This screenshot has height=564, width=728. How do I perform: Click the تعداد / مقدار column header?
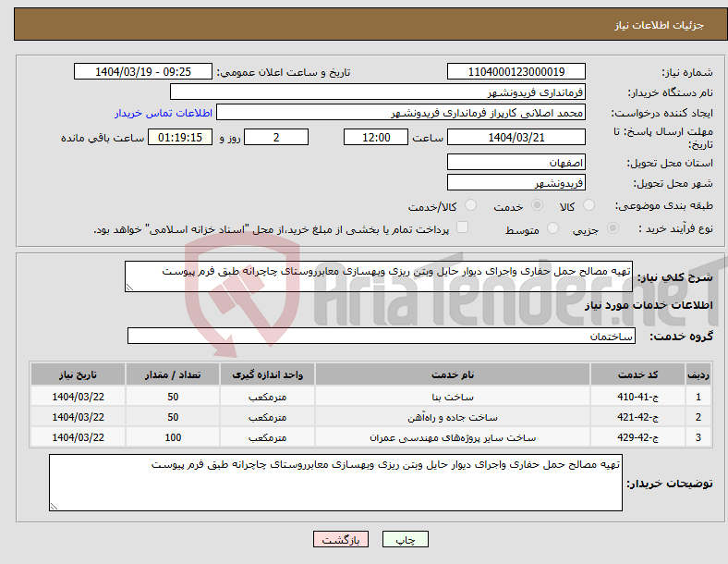pyautogui.click(x=173, y=374)
